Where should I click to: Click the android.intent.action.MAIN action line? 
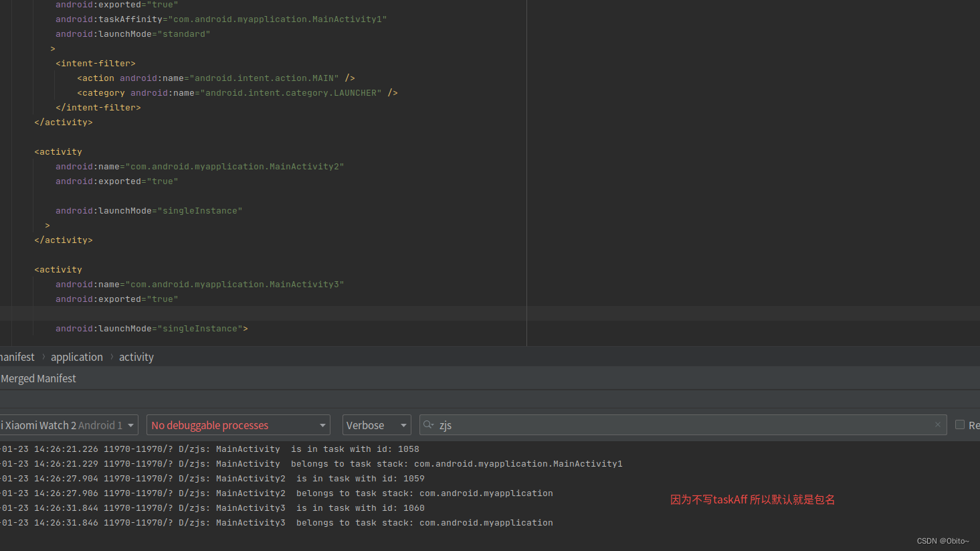click(x=216, y=78)
